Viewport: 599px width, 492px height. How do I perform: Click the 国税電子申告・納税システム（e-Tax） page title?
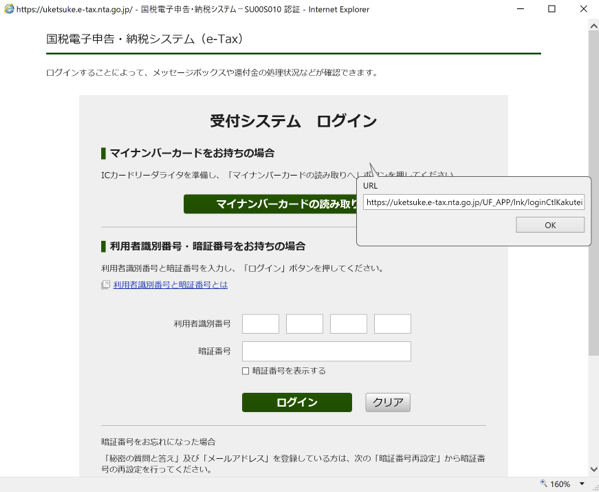coord(145,39)
